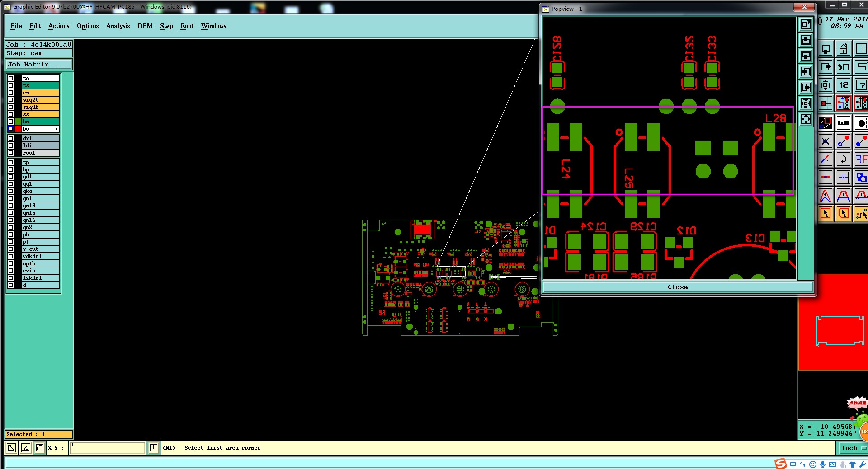Viewport: 868px width, 469px height.
Task: Toggle the 'cs' layer checkbox
Action: click(11, 93)
